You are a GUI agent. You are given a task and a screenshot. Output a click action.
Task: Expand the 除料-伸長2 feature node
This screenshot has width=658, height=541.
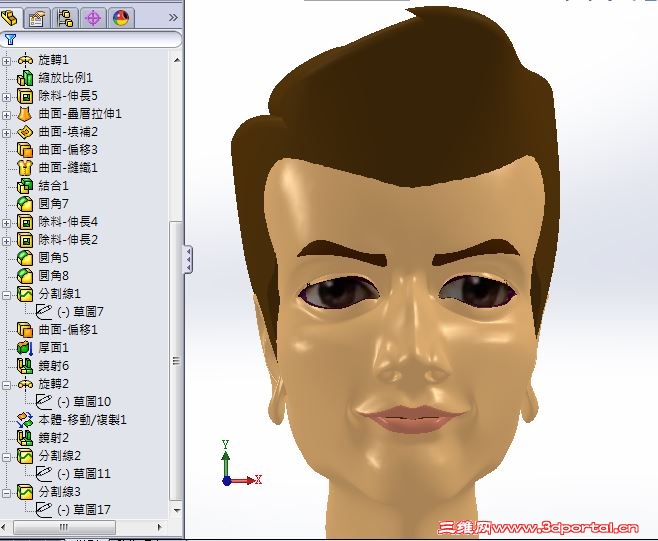coord(6,241)
